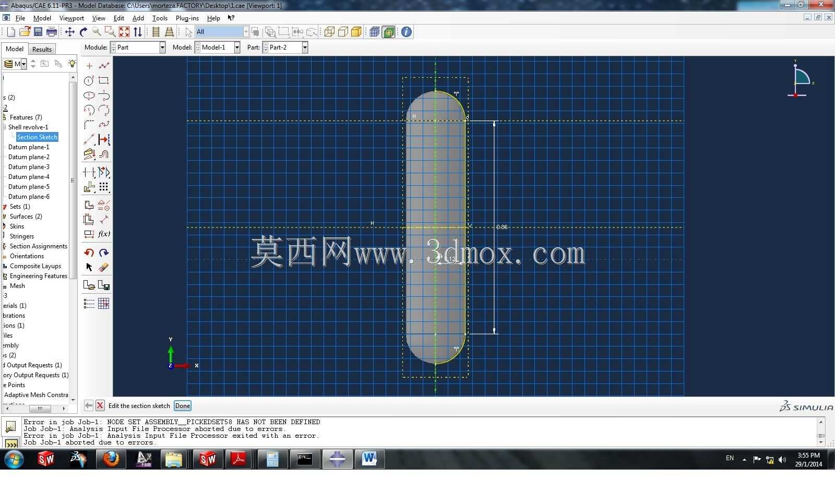Enable shaded render style

tap(356, 32)
